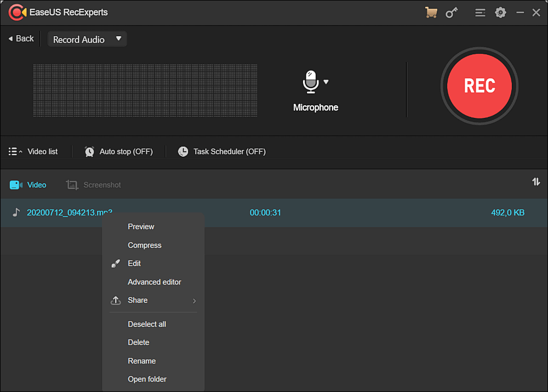
Task: Choose Advanced editor from the context menu
Action: tap(155, 282)
